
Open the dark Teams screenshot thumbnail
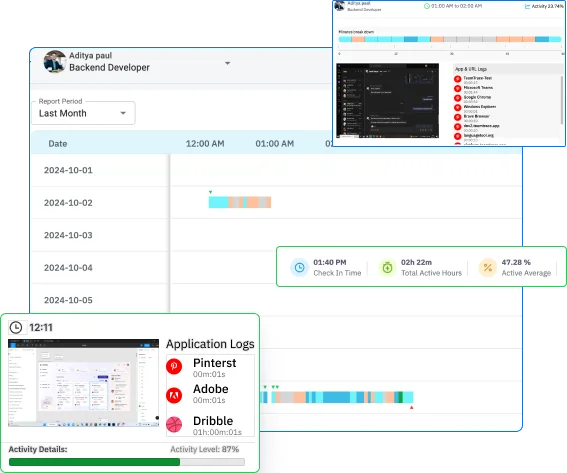[388, 101]
